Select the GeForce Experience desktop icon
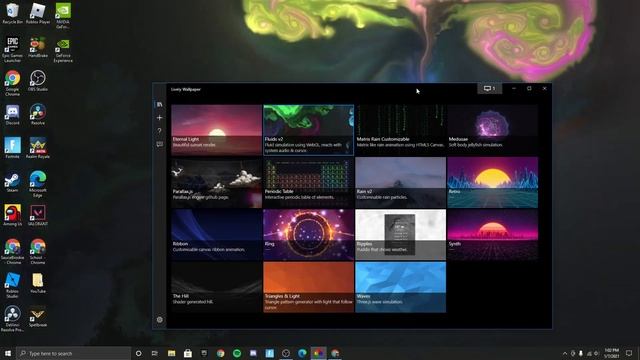Viewport: 640px width, 360px height. tap(63, 50)
